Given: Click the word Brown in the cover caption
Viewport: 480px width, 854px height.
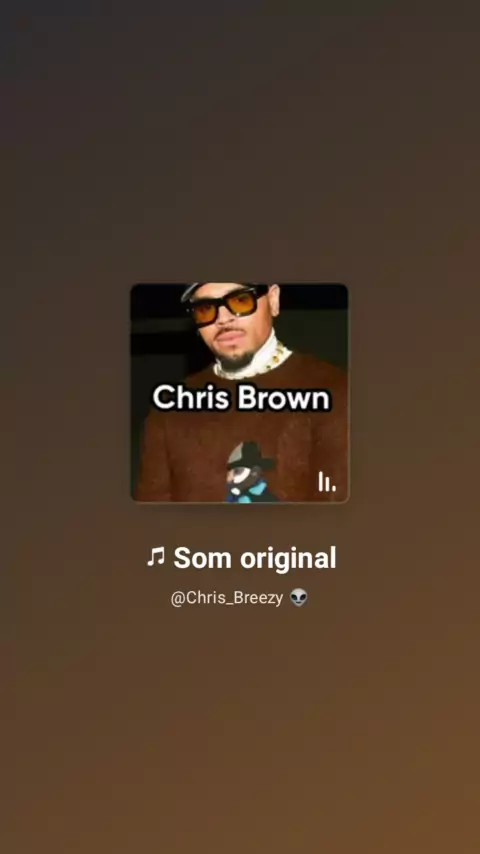Looking at the screenshot, I should click(284, 398).
